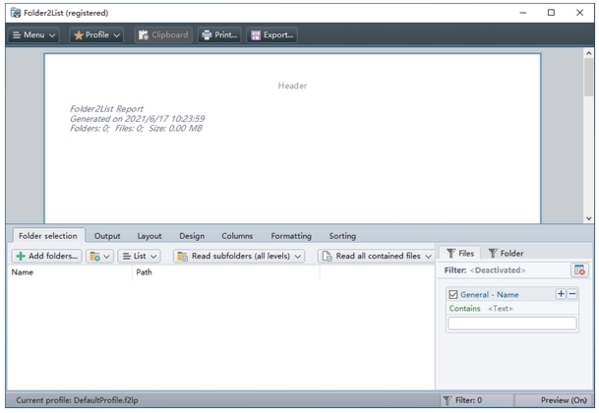The width and height of the screenshot is (599, 413).
Task: Click the filter reset icon beside Deactivated
Action: 580,270
